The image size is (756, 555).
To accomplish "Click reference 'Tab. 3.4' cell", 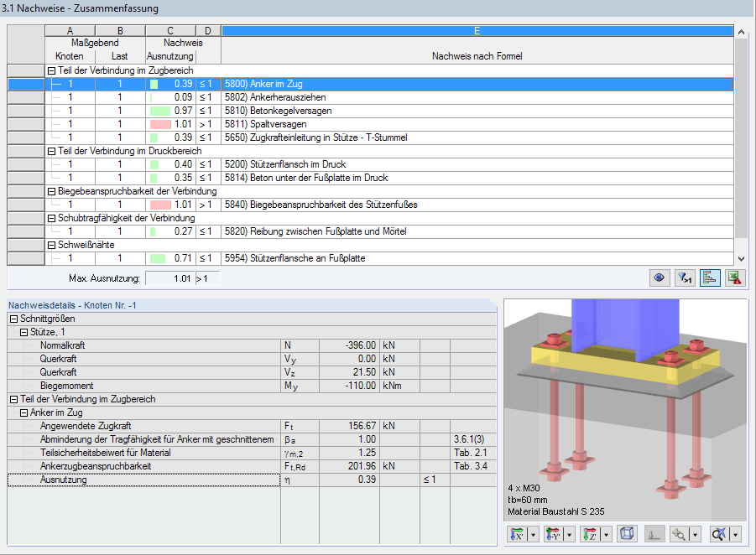I will 473,466.
